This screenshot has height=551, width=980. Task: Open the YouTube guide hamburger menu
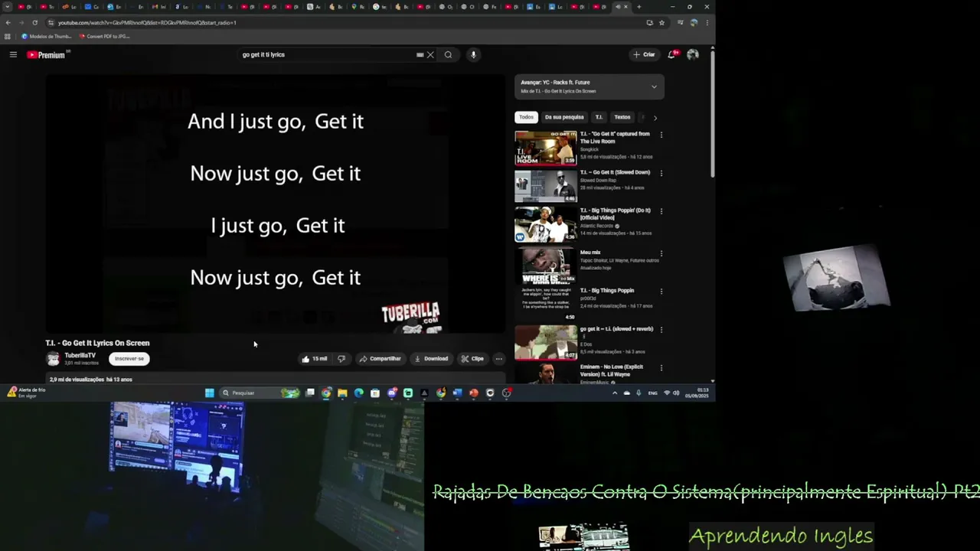13,54
